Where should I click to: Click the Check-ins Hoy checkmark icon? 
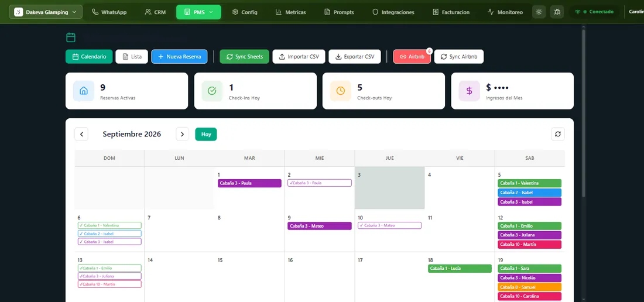[x=212, y=91]
